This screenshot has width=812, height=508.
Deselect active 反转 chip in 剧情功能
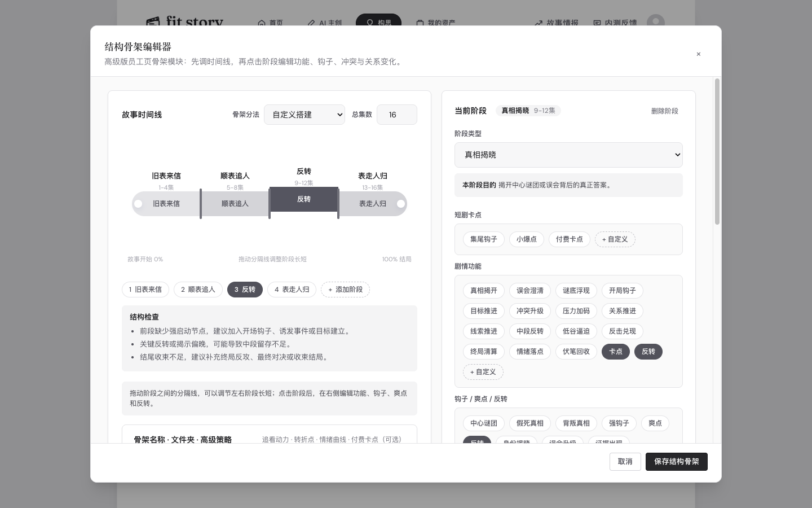[x=648, y=352]
